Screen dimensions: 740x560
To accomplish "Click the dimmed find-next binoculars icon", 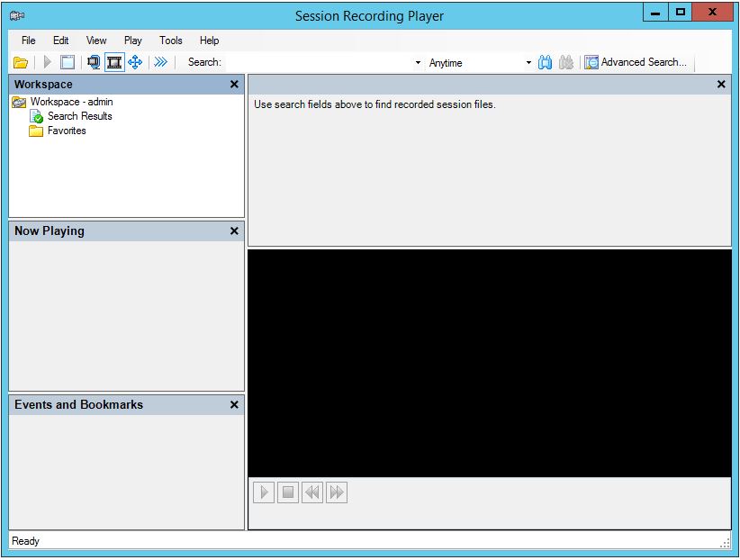I will pyautogui.click(x=565, y=62).
